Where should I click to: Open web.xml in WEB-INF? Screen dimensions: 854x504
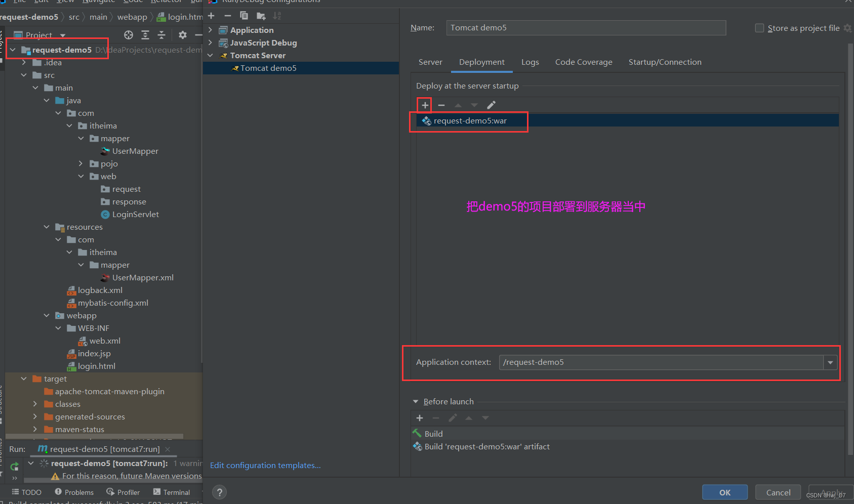click(99, 341)
